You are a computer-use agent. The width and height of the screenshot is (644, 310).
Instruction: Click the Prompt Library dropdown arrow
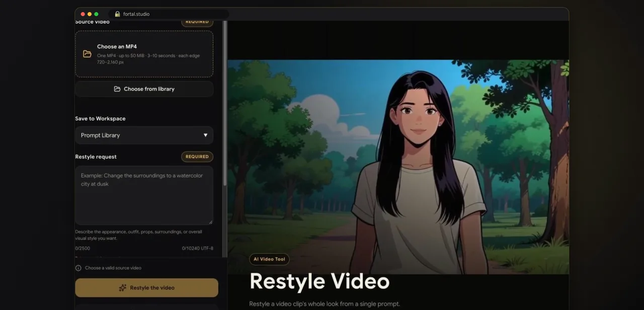[205, 135]
